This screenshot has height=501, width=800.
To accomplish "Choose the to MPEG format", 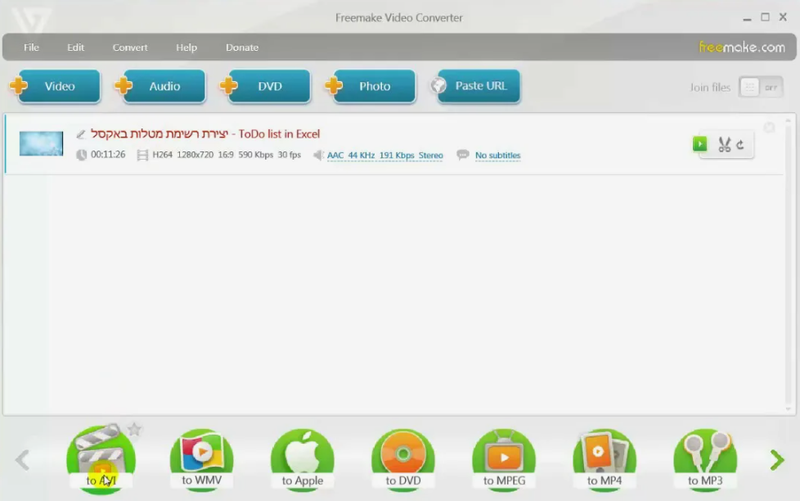I will point(504,460).
